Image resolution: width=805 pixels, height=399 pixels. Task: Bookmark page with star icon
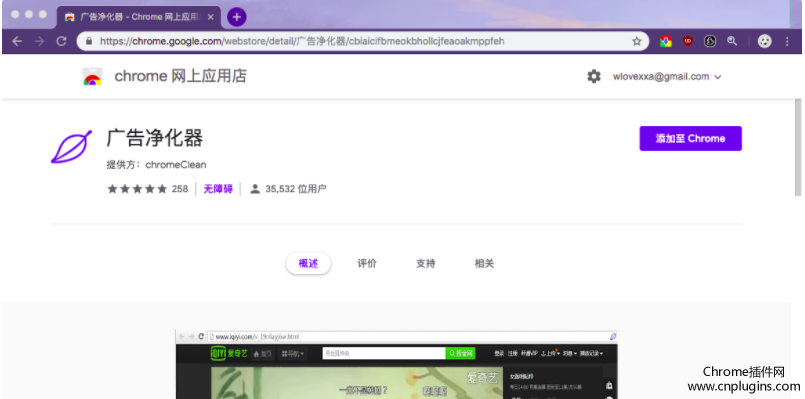[x=637, y=42]
